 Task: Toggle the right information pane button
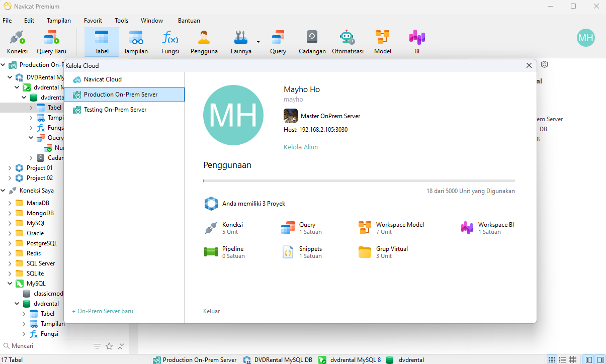pyautogui.click(x=599, y=359)
